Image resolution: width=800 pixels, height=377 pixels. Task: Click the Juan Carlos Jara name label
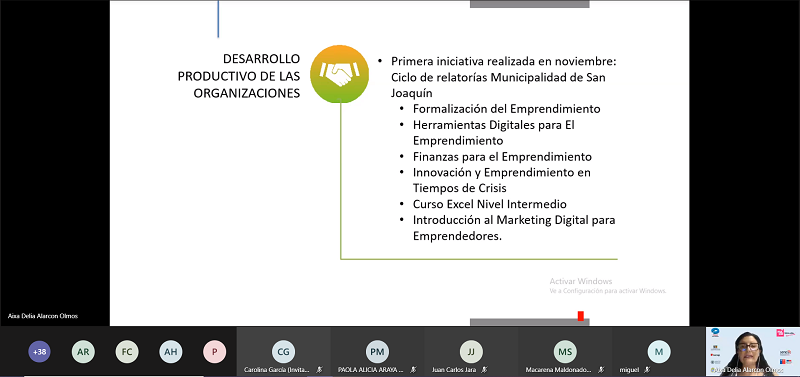pyautogui.click(x=455, y=370)
